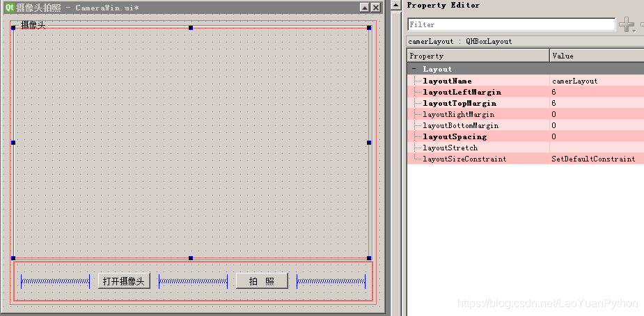This screenshot has width=644, height=316.
Task: Click the camerLayout : QHBoxLayout object label
Action: [x=460, y=42]
